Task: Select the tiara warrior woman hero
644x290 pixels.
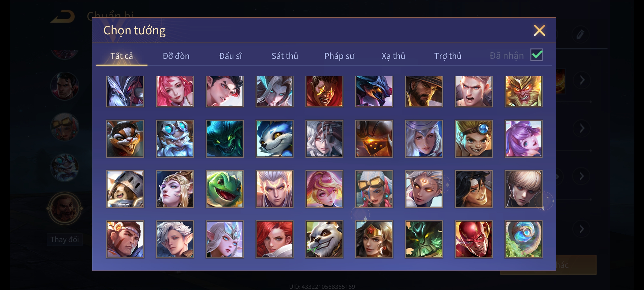Action: [374, 239]
